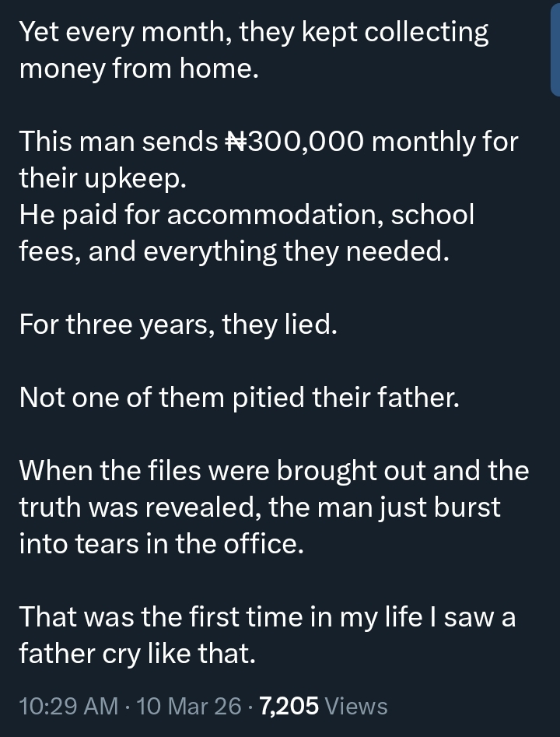Click the text "money from home."
Image resolution: width=560 pixels, height=737 pixels.
pos(138,68)
